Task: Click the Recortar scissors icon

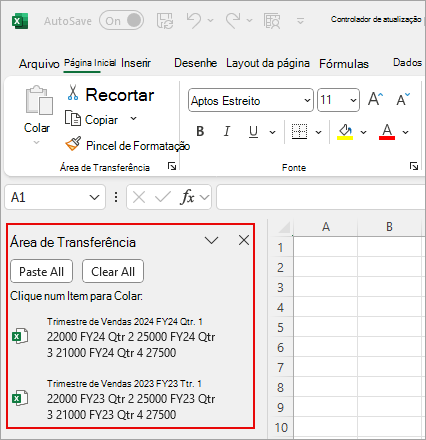Action: pyautogui.click(x=73, y=93)
